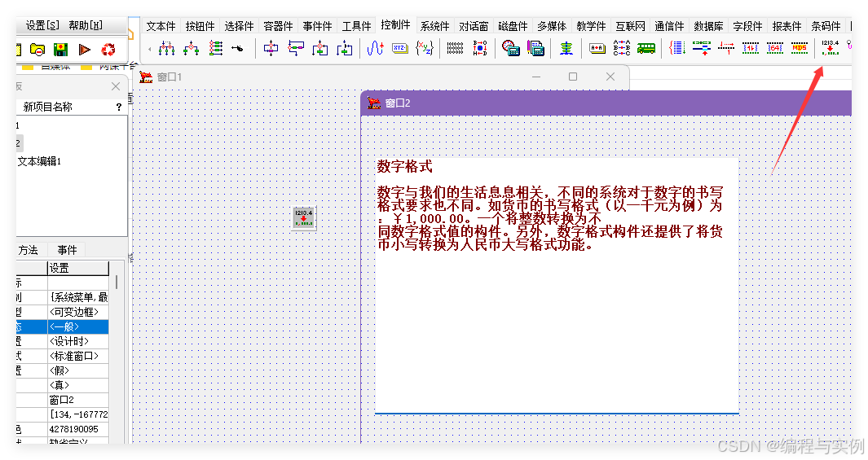This screenshot has width=868, height=460.
Task: Select the yellow XYZ label icon
Action: tap(399, 49)
